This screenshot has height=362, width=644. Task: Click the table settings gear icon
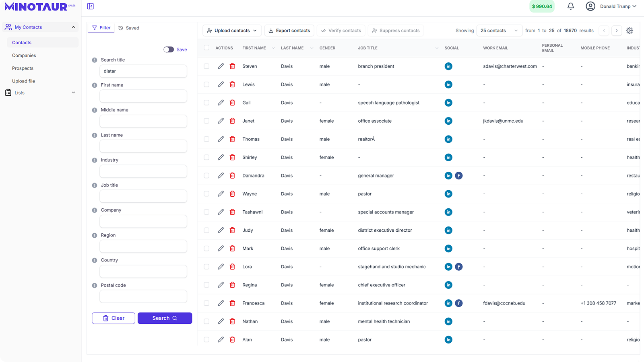630,31
